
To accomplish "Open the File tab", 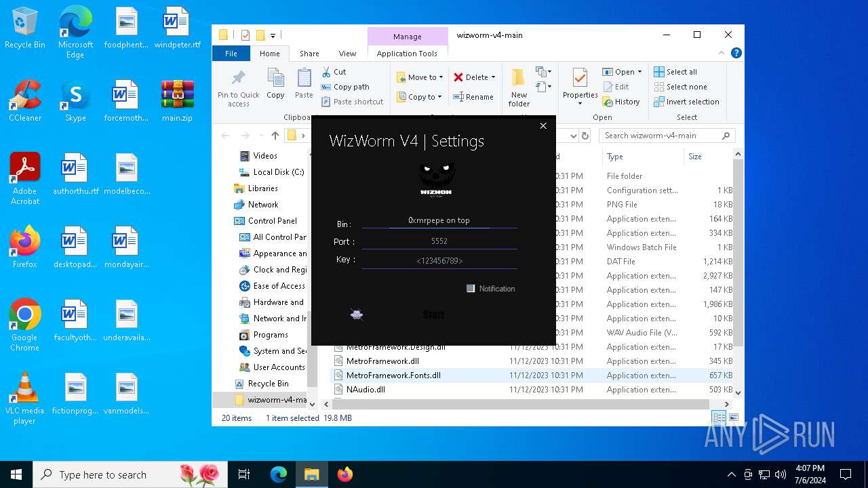I will (x=231, y=54).
